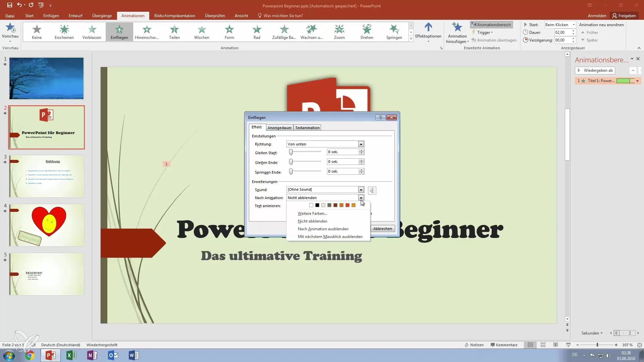The width and height of the screenshot is (644, 362).
Task: Open the help button in Einfliegen dialog
Action: [x=380, y=117]
